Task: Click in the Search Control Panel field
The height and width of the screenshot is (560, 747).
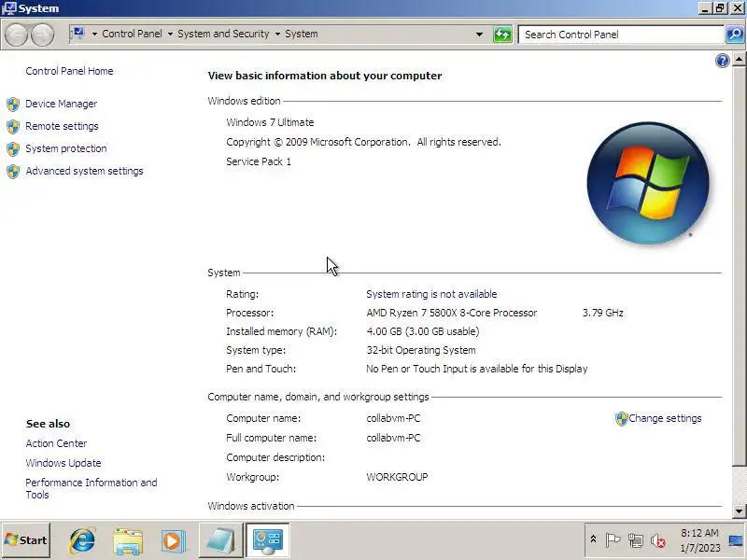Action: click(621, 35)
